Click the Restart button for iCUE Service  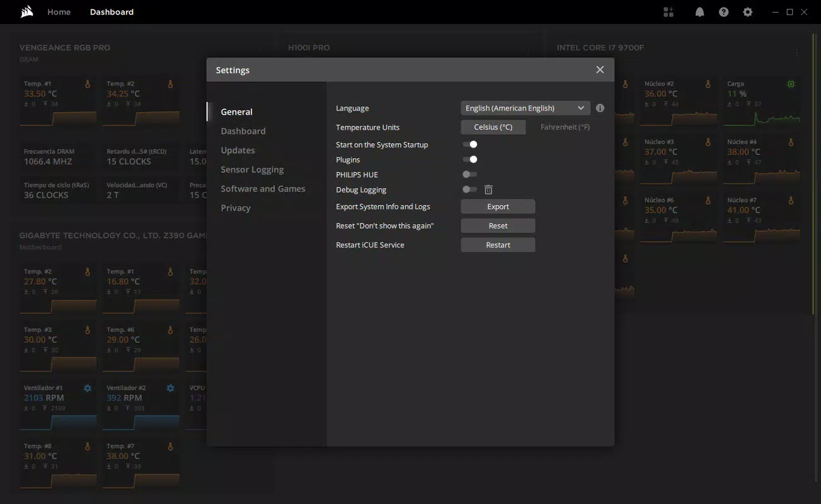point(498,245)
